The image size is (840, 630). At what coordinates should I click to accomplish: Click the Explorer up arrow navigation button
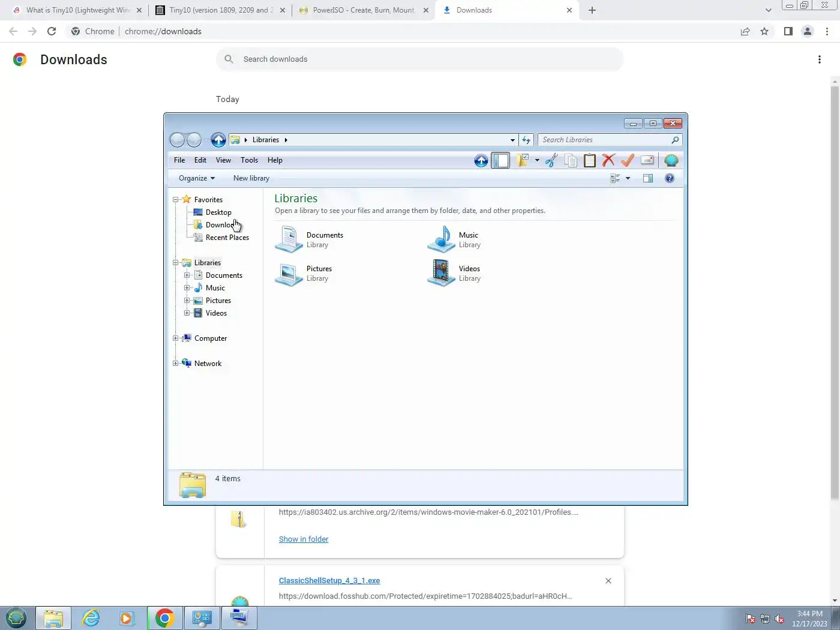coord(218,140)
